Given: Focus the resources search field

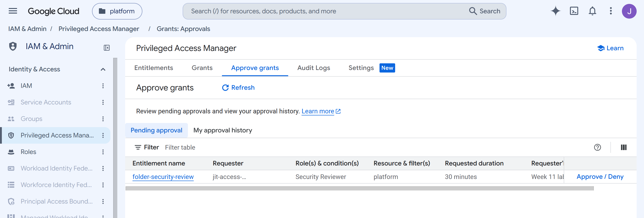Looking at the screenshot, I should (325, 11).
